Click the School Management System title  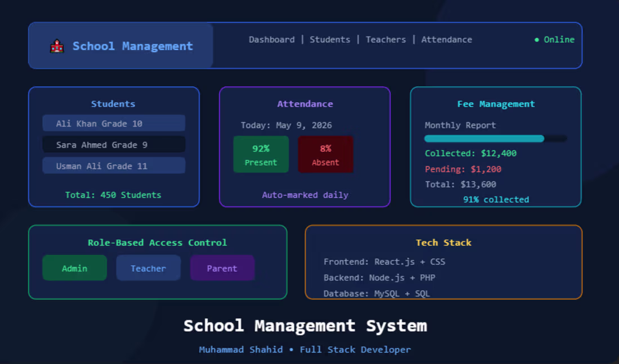305,326
